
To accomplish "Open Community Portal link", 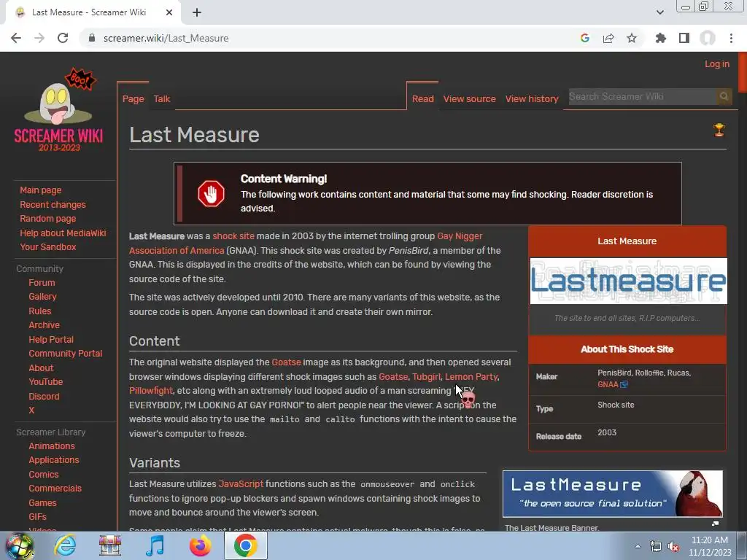I will (x=65, y=354).
